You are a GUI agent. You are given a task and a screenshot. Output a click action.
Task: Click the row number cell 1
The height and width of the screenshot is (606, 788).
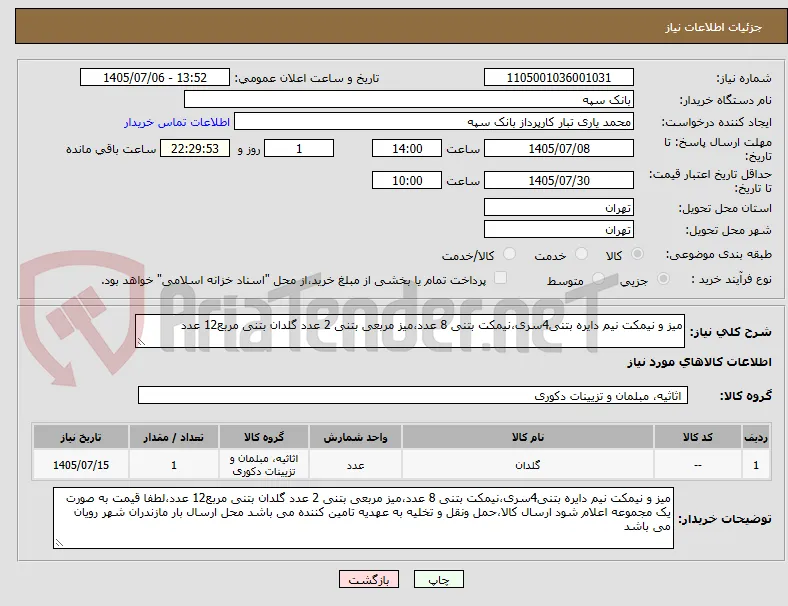click(x=755, y=465)
